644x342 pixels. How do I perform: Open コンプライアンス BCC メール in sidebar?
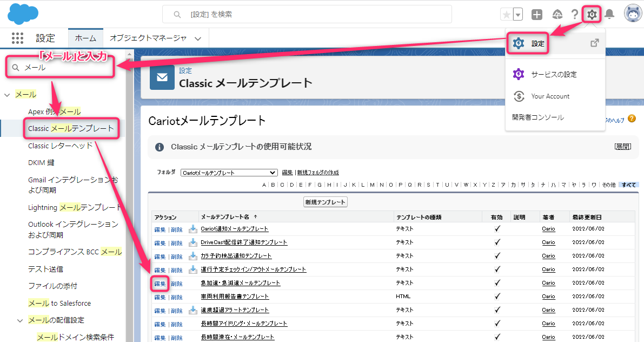[x=75, y=252]
